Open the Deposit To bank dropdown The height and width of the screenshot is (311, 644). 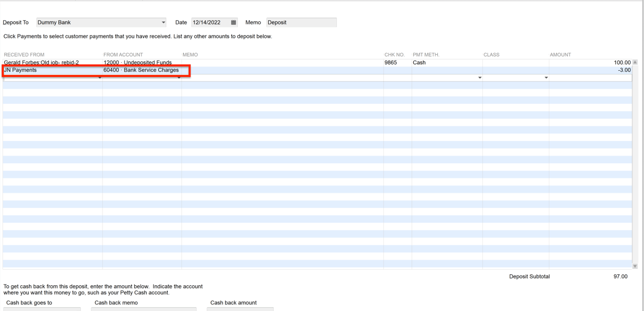click(163, 22)
